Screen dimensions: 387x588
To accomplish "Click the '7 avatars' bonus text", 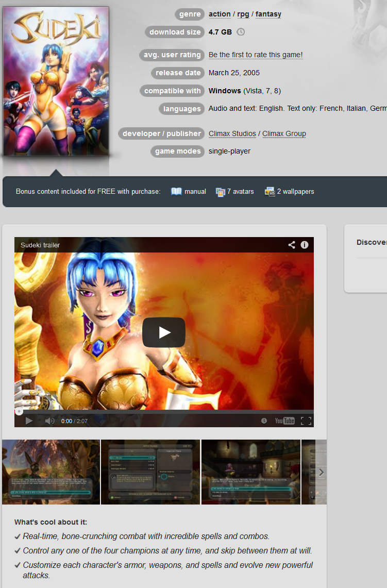I will coord(240,191).
